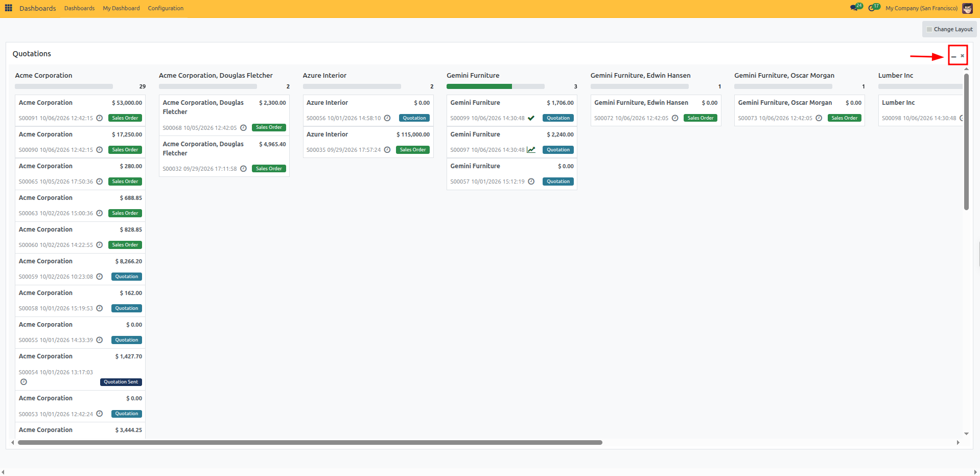Click the activity clock icon on S00068

click(x=243, y=128)
